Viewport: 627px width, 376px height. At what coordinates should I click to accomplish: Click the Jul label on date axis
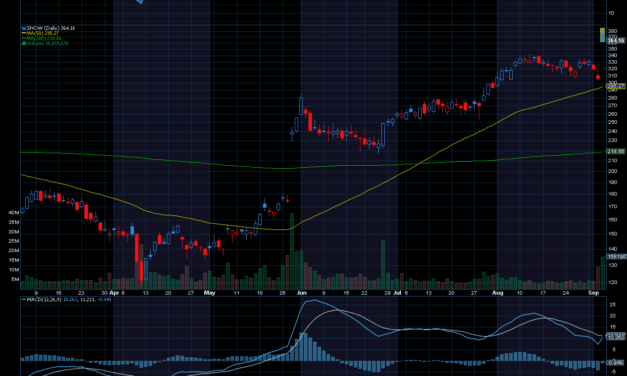click(x=397, y=293)
